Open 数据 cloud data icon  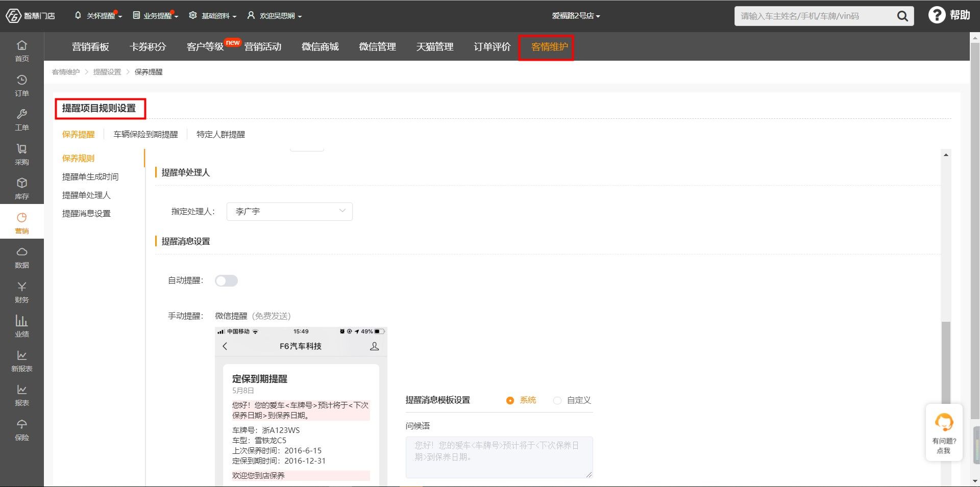22,258
